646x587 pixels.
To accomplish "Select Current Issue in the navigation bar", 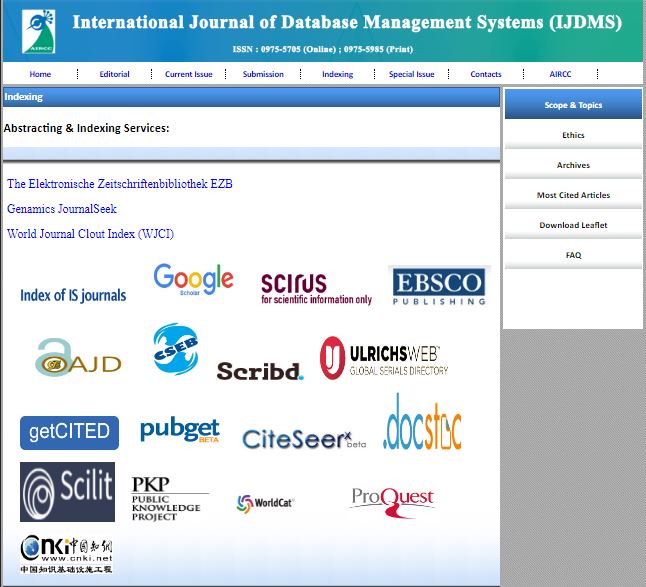I will tap(189, 74).
